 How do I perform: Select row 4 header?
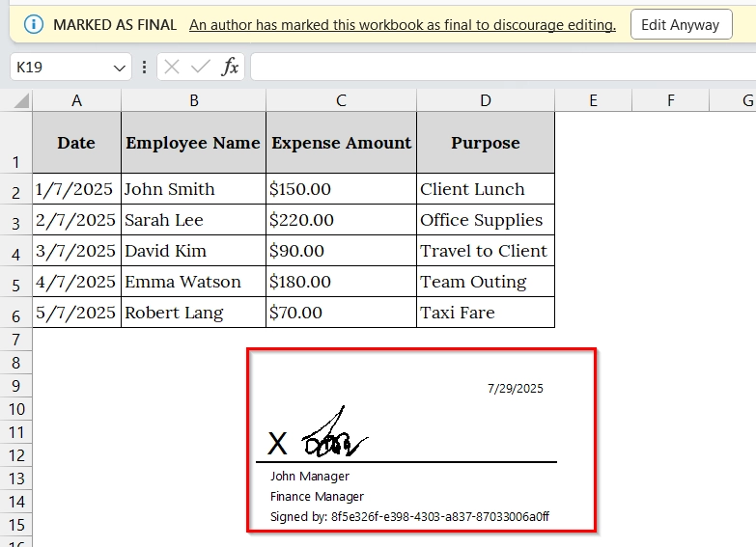click(x=15, y=251)
